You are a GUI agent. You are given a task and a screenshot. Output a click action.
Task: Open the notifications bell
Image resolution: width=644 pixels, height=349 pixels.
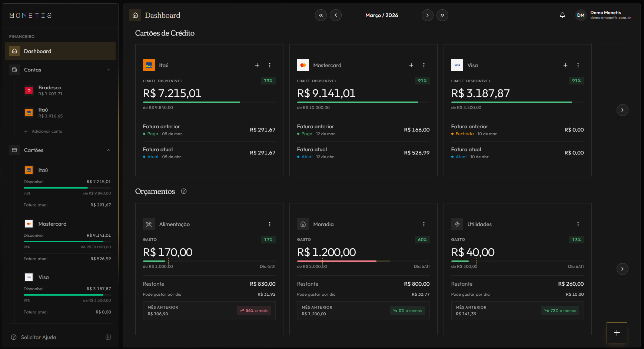[562, 15]
